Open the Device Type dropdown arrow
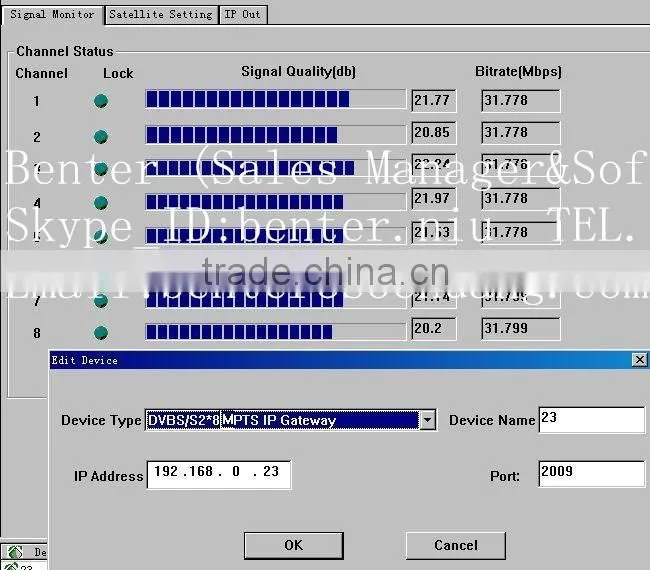 tap(427, 420)
